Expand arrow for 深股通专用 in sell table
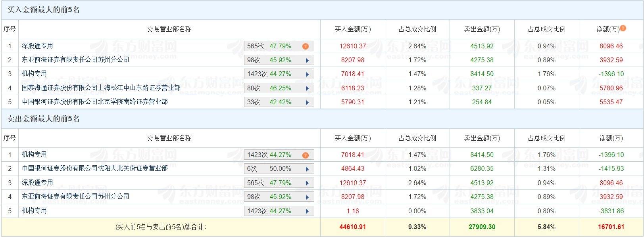The height and width of the screenshot is (237, 644). (307, 183)
